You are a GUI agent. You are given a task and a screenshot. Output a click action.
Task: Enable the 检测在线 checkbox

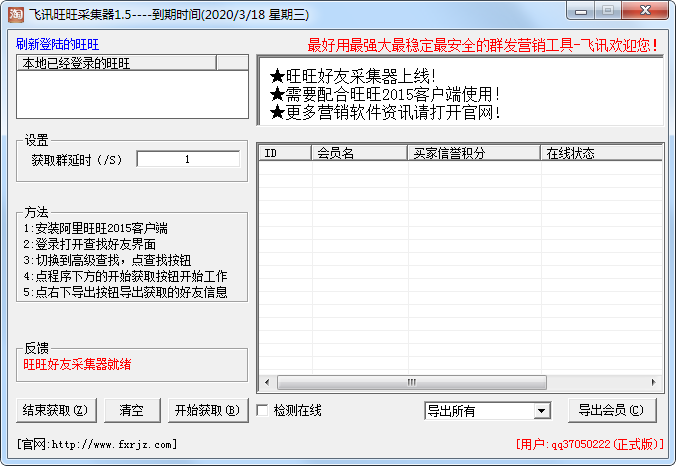coord(263,410)
